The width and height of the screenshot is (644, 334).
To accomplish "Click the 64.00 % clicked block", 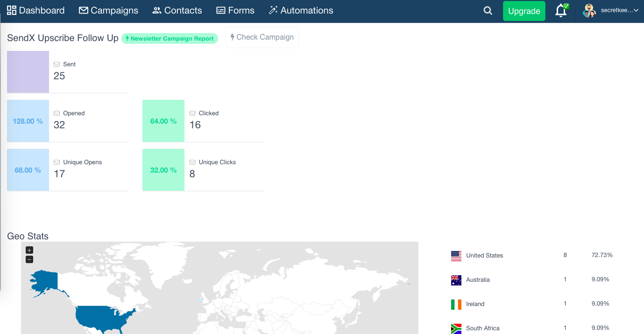I will (163, 121).
